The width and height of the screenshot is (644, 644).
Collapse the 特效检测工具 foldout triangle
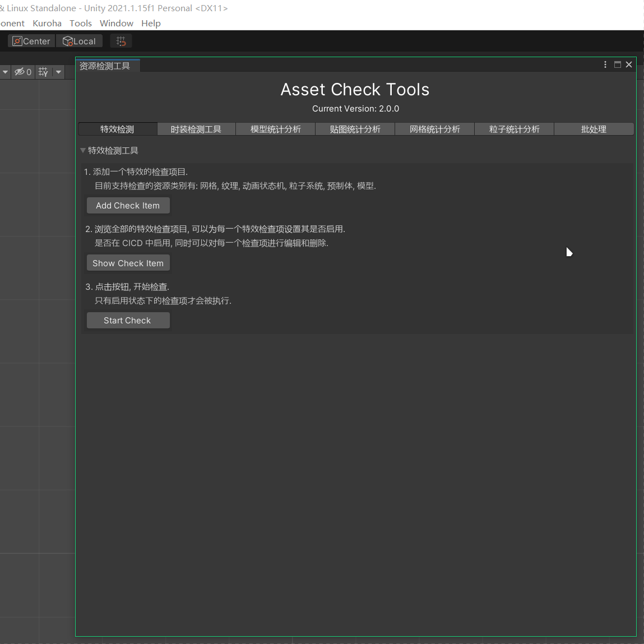tap(83, 150)
